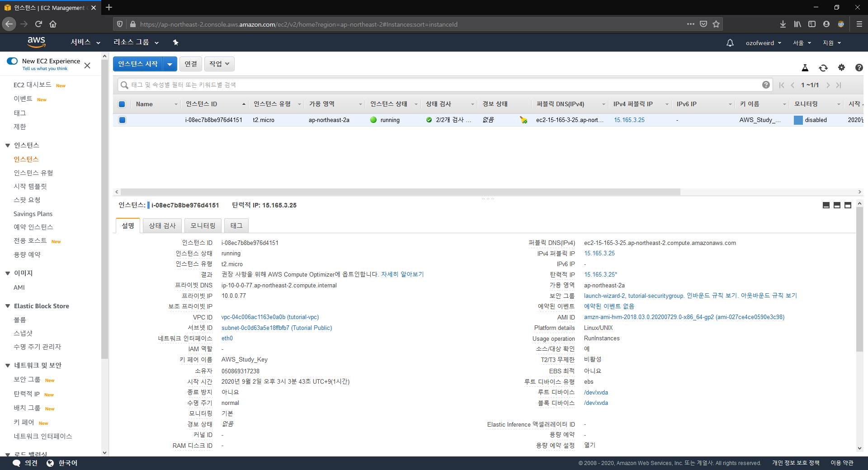Open the help question mark icon in toolbar
Viewport: 868px width, 470px height.
pyautogui.click(x=859, y=67)
